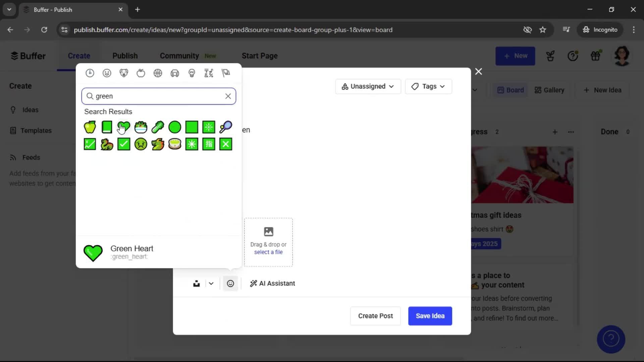Screen dimensions: 644x362
Task: Select the travel emoji category
Action: tap(175, 73)
